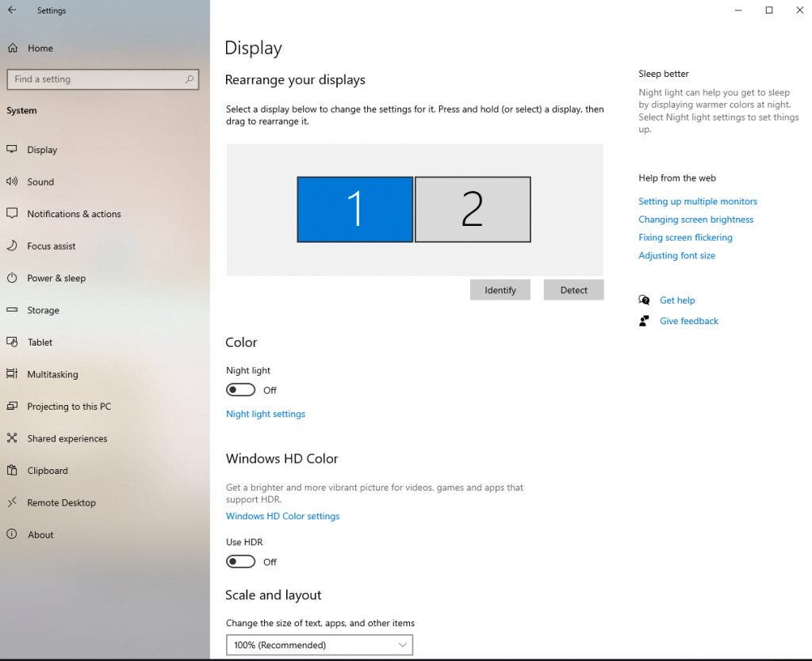
Task: Toggle Night light on
Action: click(241, 389)
